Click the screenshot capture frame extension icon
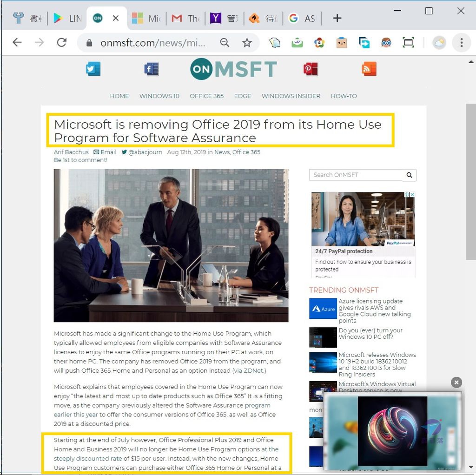 coord(408,42)
